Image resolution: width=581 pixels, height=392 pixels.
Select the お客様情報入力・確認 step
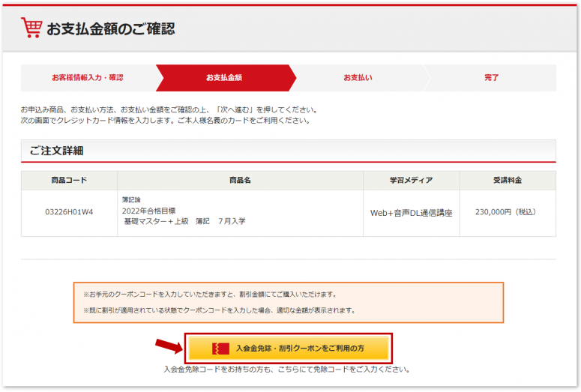87,78
